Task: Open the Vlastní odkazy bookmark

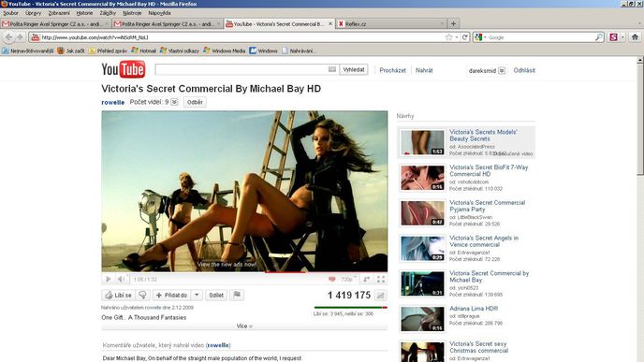Action: pyautogui.click(x=180, y=51)
